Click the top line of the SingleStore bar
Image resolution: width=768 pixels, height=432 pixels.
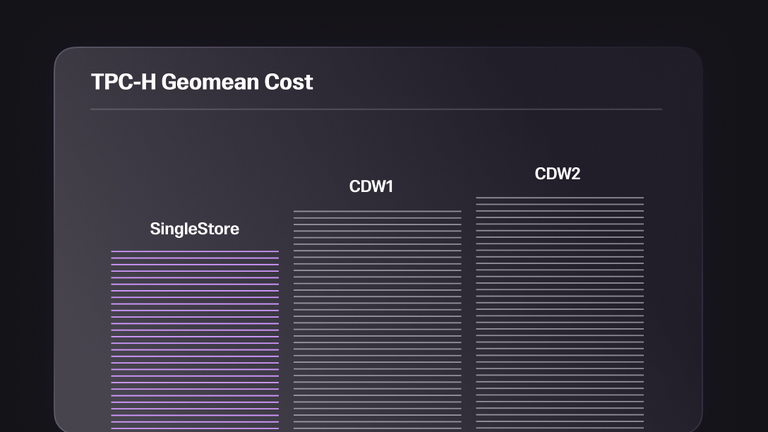click(195, 252)
